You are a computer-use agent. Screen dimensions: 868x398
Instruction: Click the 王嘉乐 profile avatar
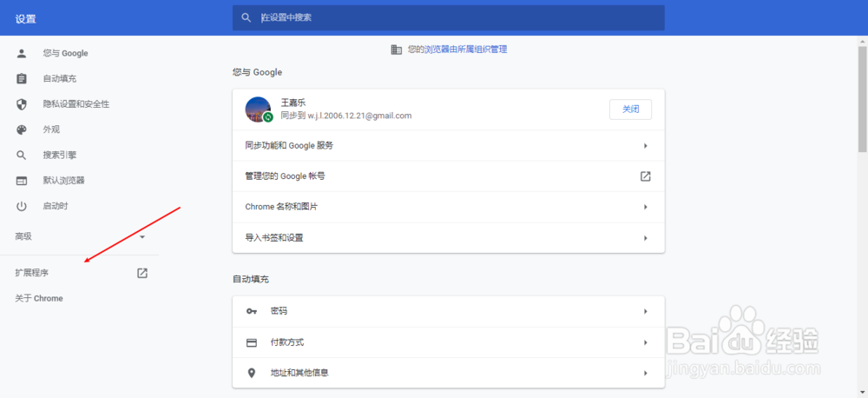pos(258,109)
